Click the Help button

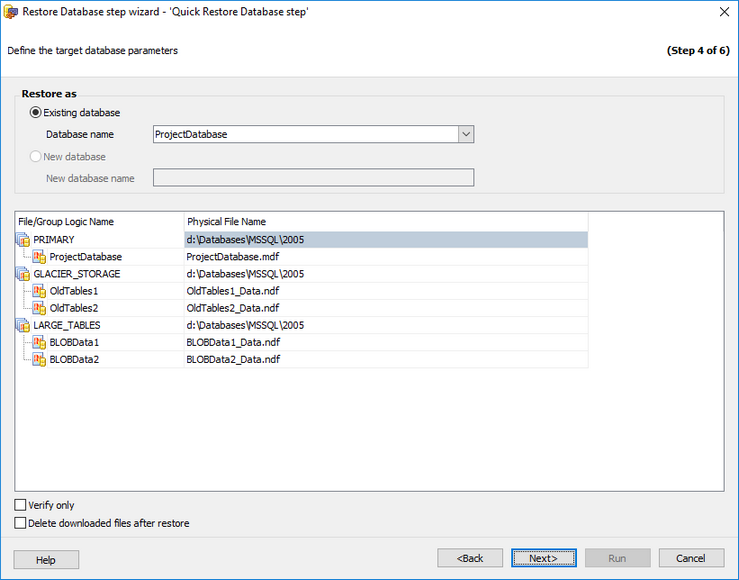[x=46, y=560]
